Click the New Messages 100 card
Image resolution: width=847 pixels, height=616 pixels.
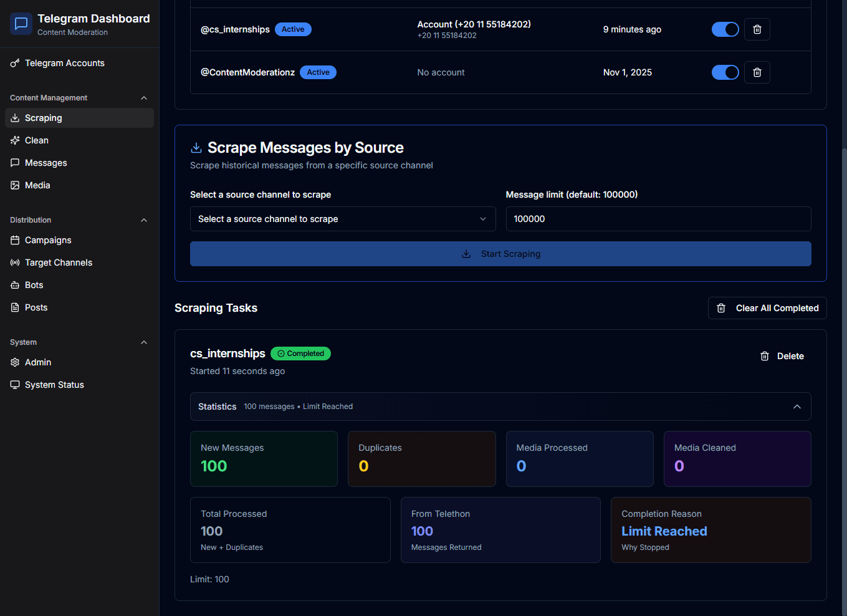click(x=264, y=459)
